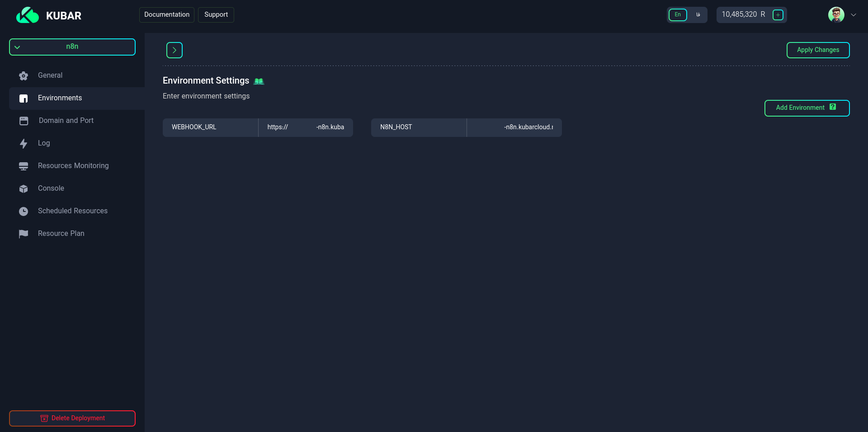Click the N8N_HOST value field

514,127
